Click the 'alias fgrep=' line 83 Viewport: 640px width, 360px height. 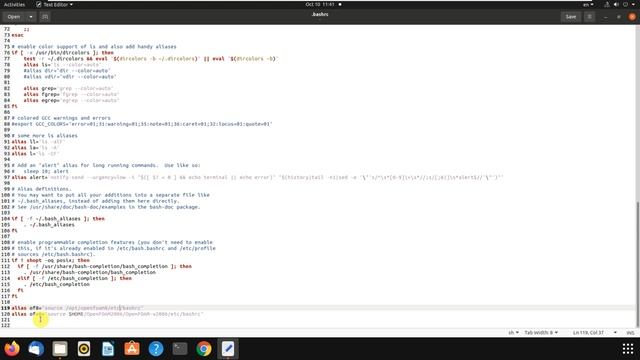tap(71, 94)
